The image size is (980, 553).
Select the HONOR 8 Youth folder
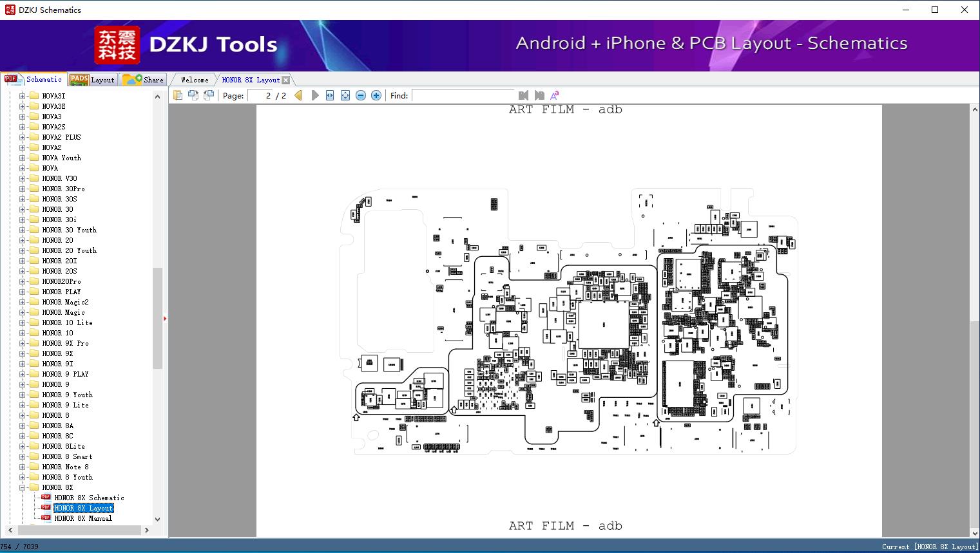point(67,477)
